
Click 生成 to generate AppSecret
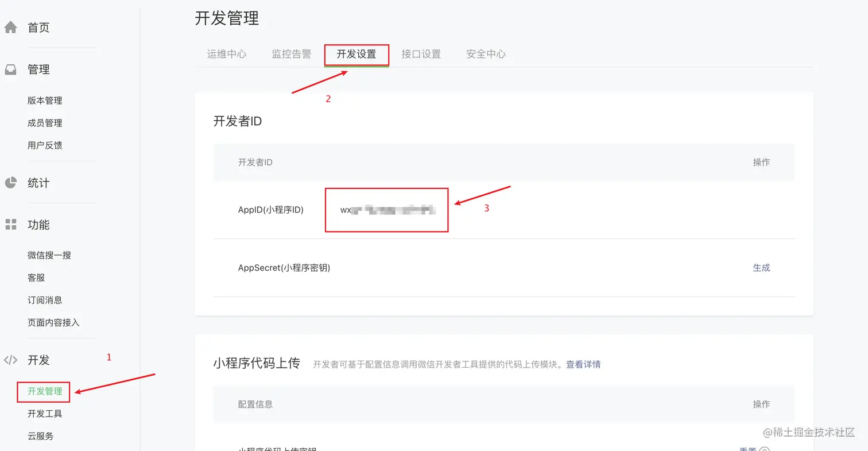761,268
